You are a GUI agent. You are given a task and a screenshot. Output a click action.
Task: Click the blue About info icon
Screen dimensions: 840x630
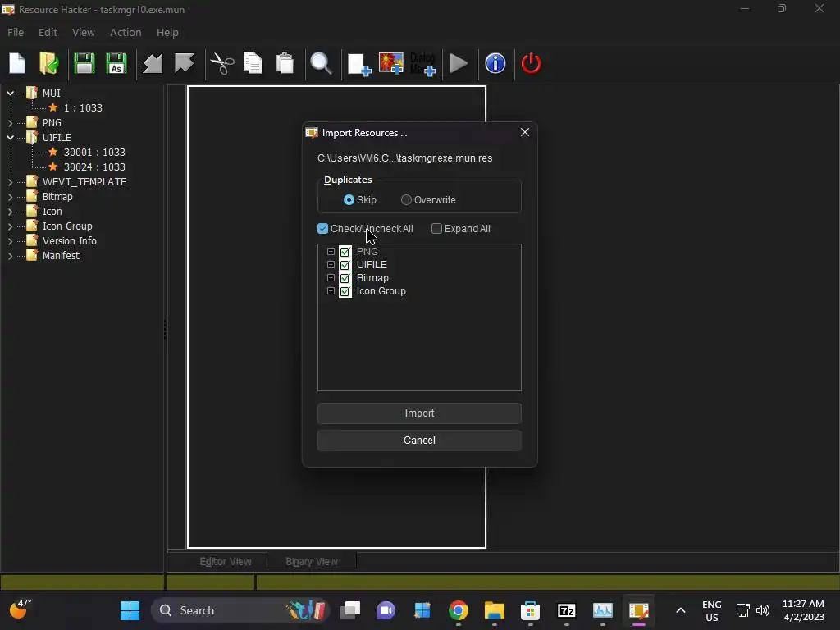point(495,63)
